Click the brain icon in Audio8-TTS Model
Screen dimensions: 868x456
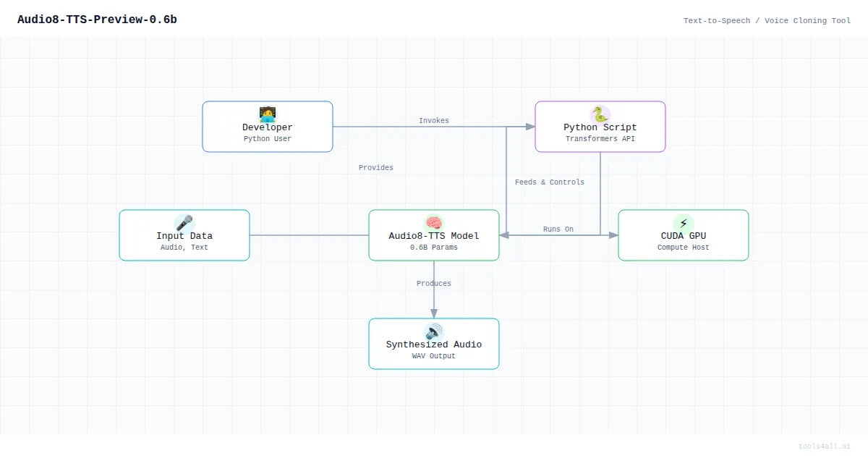pos(434,223)
